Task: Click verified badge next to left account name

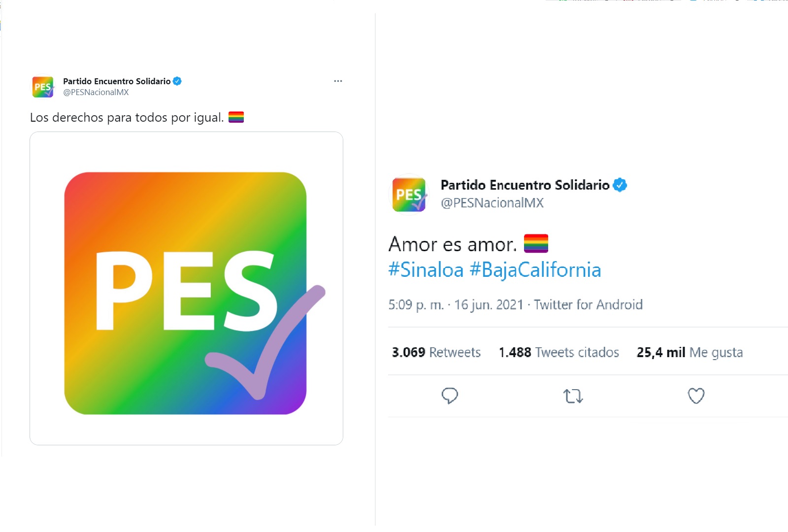Action: [x=177, y=81]
